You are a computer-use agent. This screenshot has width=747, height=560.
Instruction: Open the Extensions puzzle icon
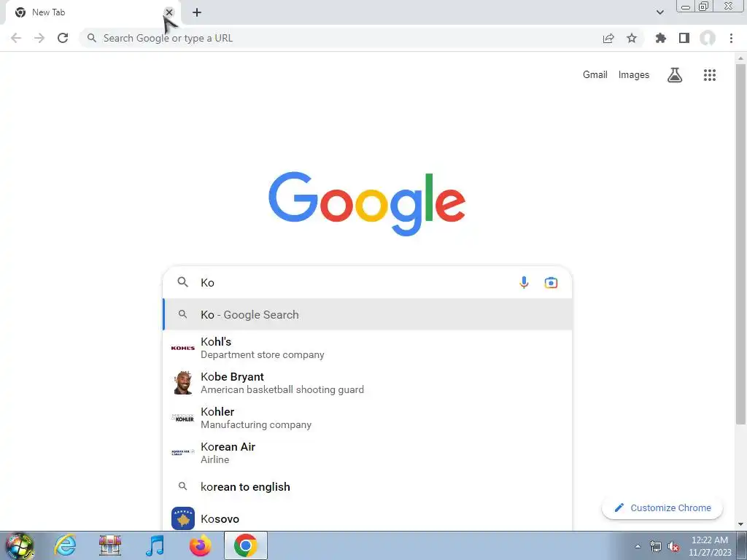(661, 38)
